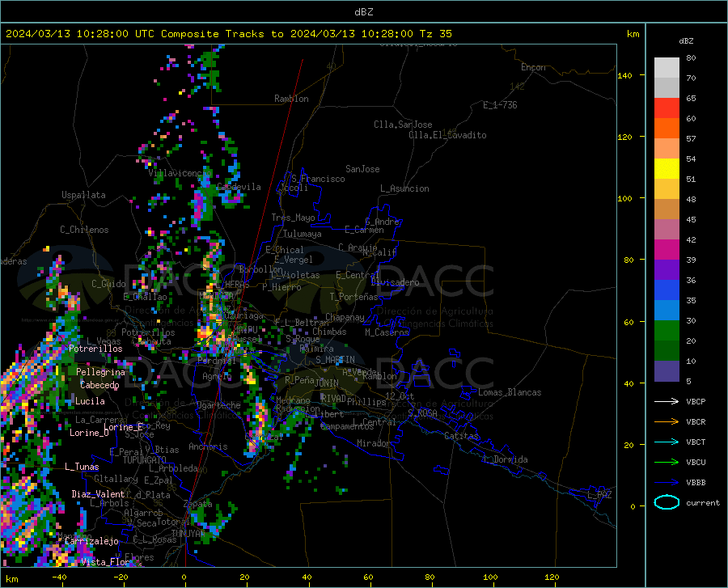Viewport: 728px width, 588px height.
Task: Click the 140 tick on the km y-axis
Action: [x=624, y=75]
